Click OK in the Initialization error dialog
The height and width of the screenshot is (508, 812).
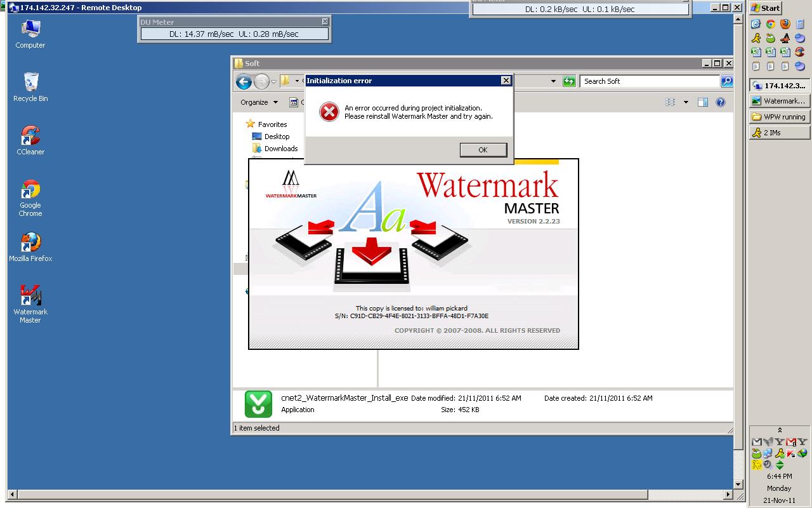[483, 150]
